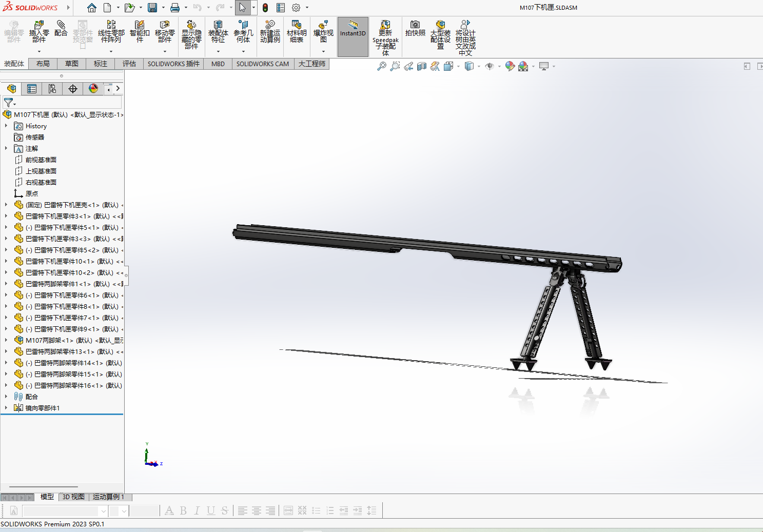
Task: Click 显示隐藏的零部件 tool
Action: tap(191, 35)
